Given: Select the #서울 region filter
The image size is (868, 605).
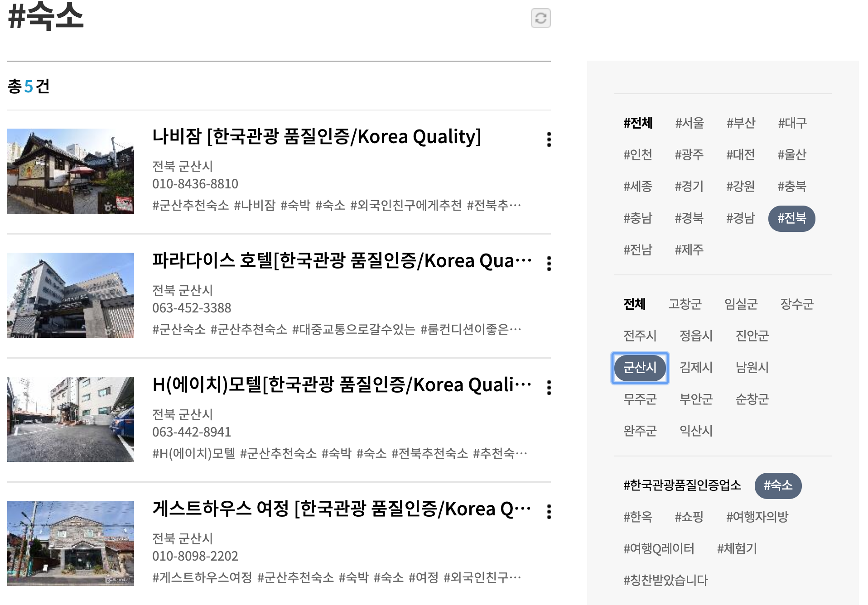Looking at the screenshot, I should 689,123.
